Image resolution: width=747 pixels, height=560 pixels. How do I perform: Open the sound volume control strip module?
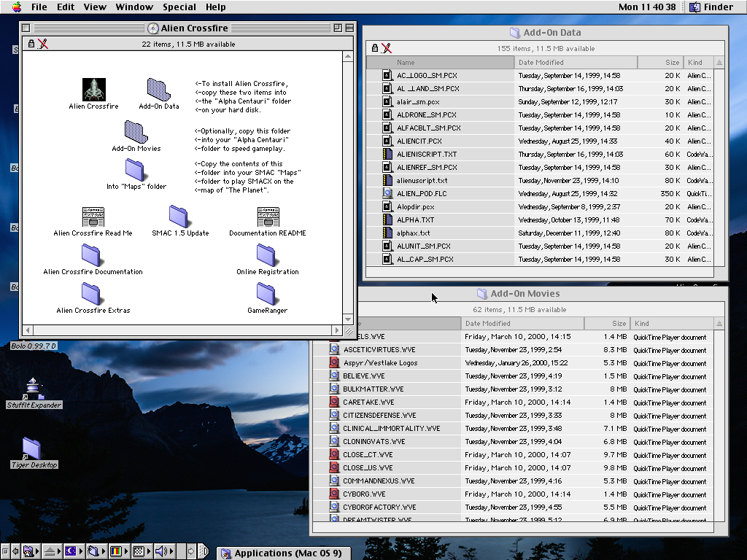click(162, 551)
